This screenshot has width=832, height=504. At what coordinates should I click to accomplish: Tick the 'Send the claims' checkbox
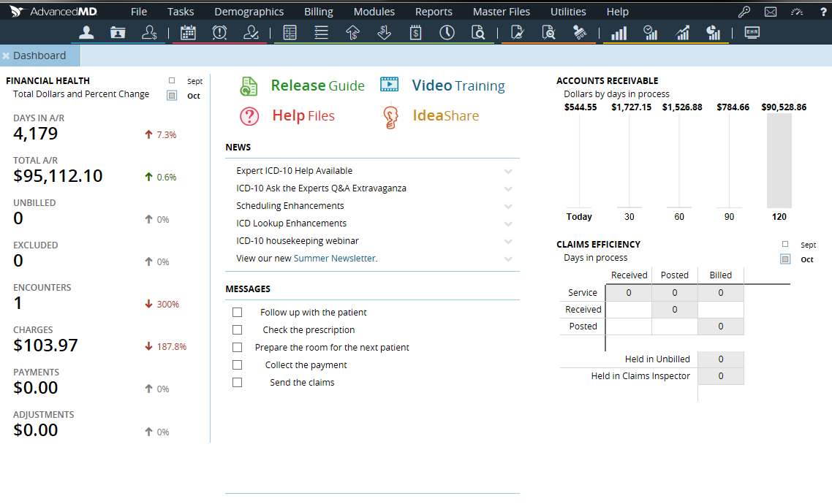(x=237, y=382)
